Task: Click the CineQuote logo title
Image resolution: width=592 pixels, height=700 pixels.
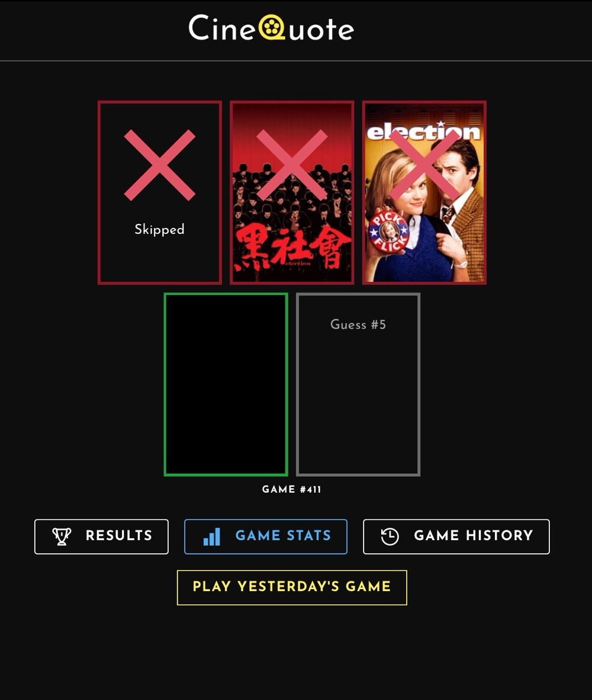Action: click(271, 28)
